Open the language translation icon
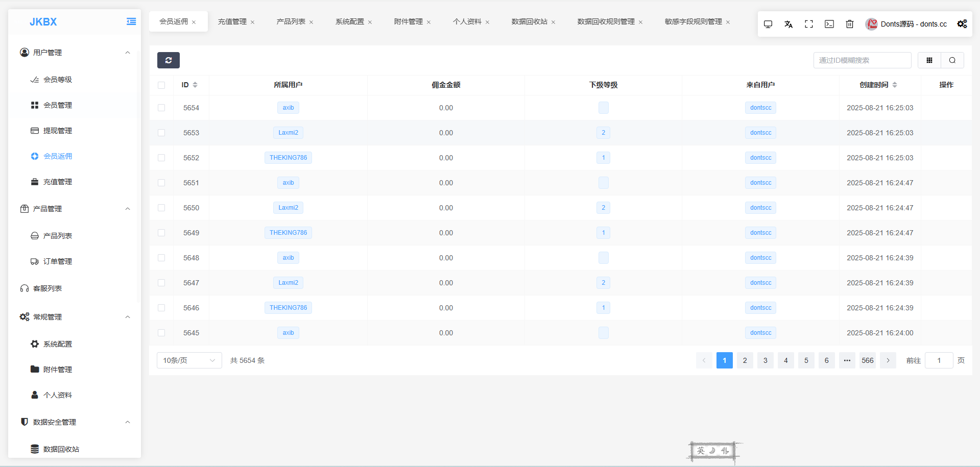 pyautogui.click(x=788, y=24)
